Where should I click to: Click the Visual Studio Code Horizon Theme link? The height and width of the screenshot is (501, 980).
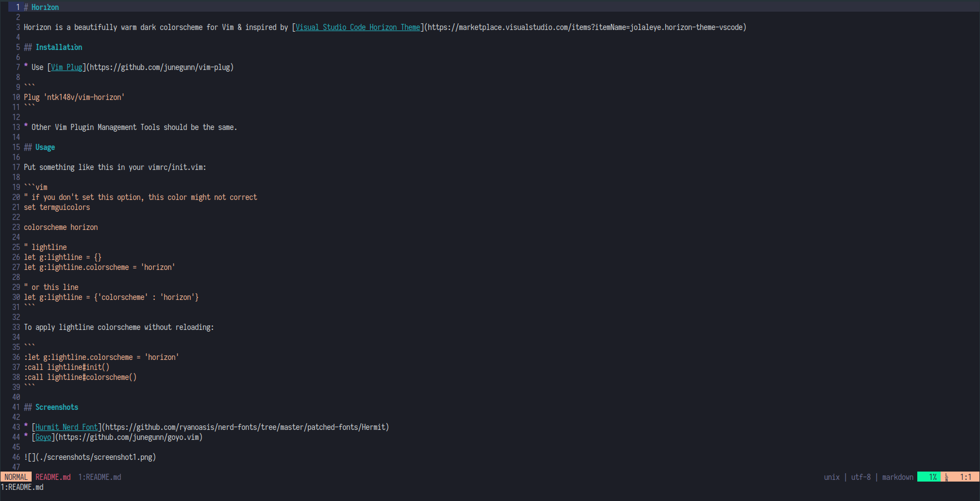tap(358, 27)
